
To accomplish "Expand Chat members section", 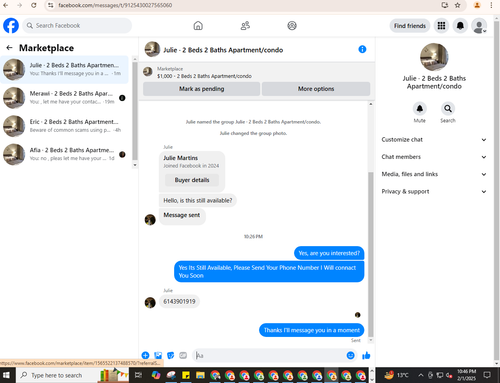I will click(434, 157).
